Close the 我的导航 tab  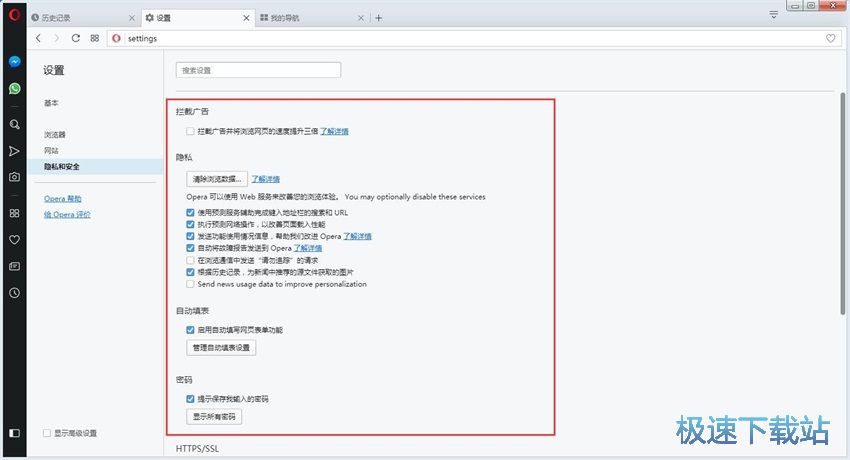[361, 18]
